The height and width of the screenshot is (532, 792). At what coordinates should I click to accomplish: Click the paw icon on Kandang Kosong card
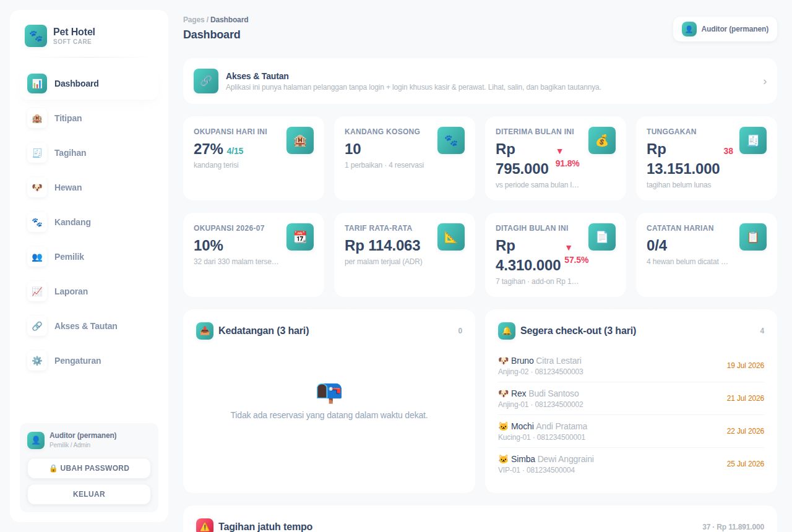(451, 140)
